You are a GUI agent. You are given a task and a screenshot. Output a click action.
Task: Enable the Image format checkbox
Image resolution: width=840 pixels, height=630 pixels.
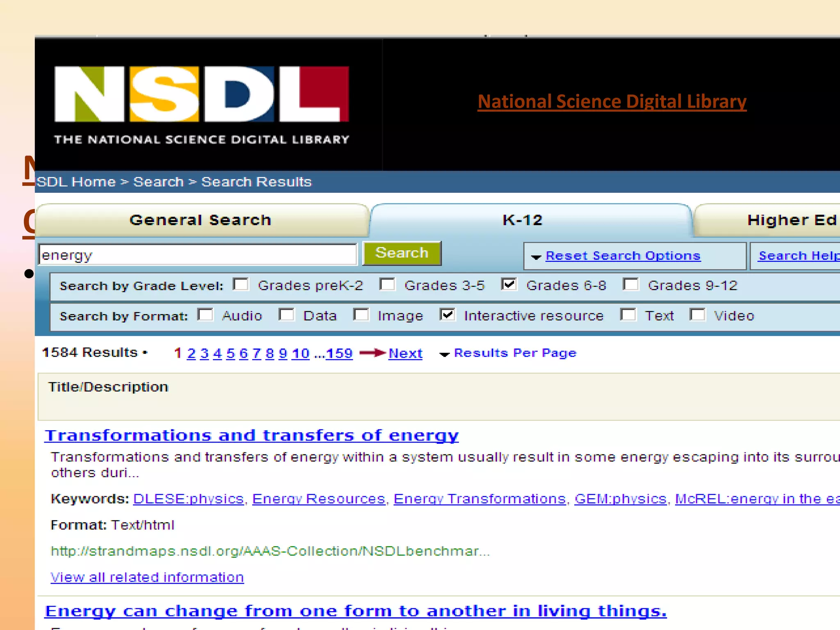click(x=361, y=315)
